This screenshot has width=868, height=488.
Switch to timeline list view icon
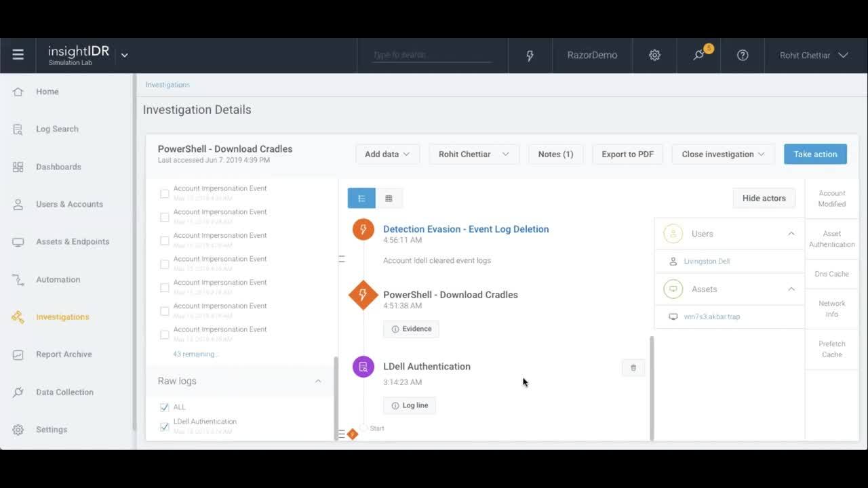(361, 198)
